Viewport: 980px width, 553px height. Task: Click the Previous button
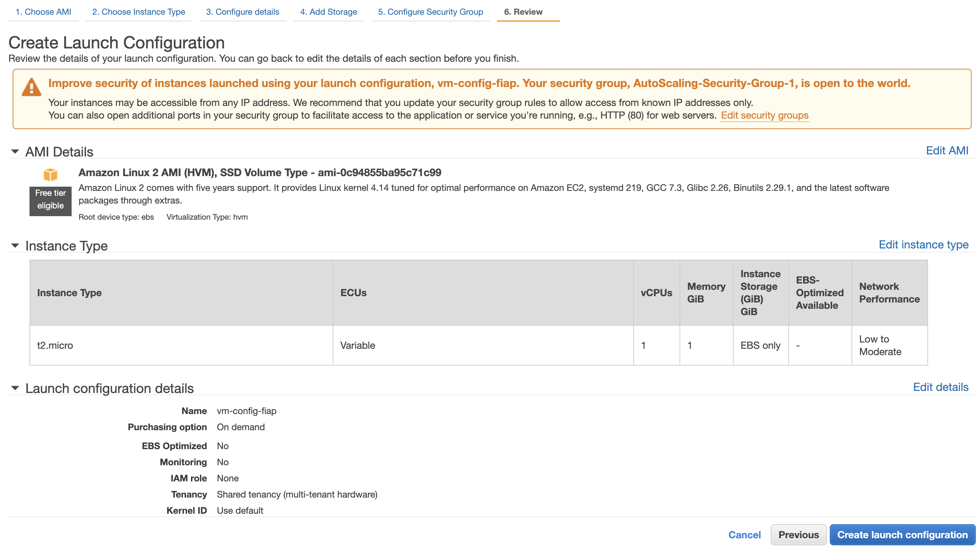point(798,534)
